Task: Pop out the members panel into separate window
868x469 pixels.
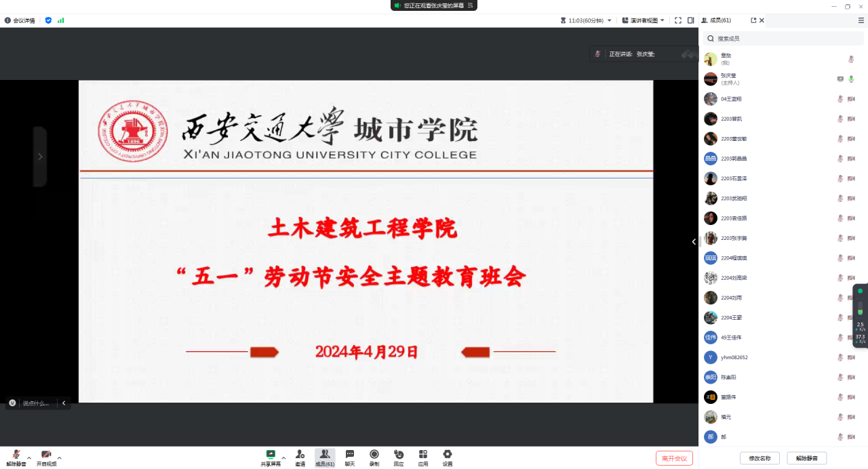Action: point(753,20)
